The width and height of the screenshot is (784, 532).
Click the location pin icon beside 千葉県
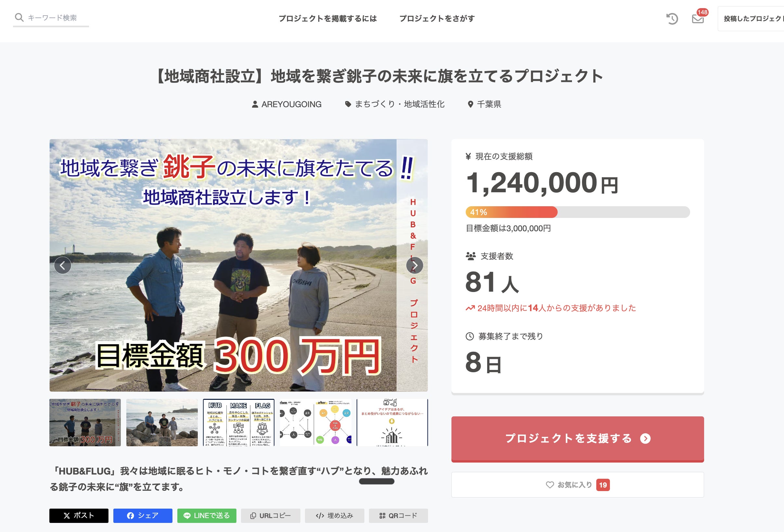tap(470, 104)
